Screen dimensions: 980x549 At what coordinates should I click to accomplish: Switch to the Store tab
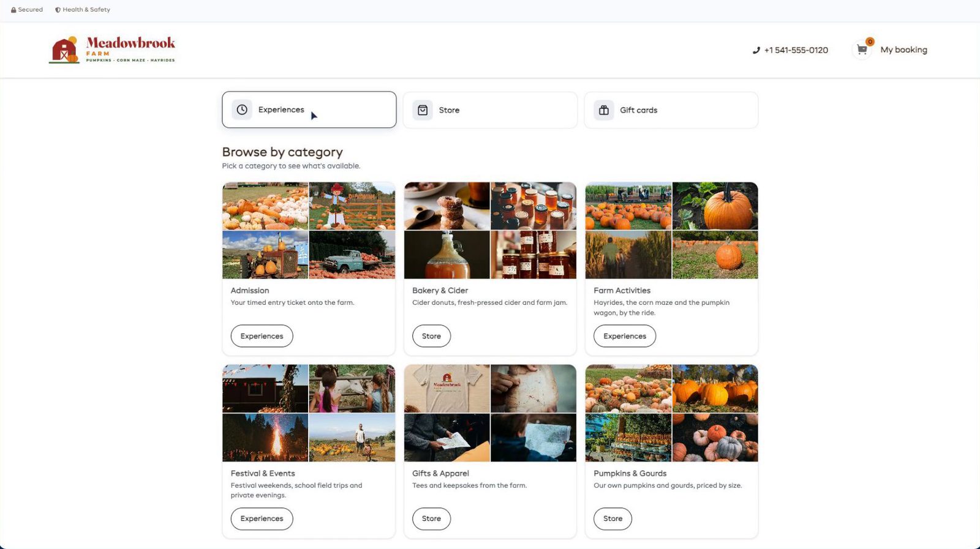pyautogui.click(x=490, y=110)
